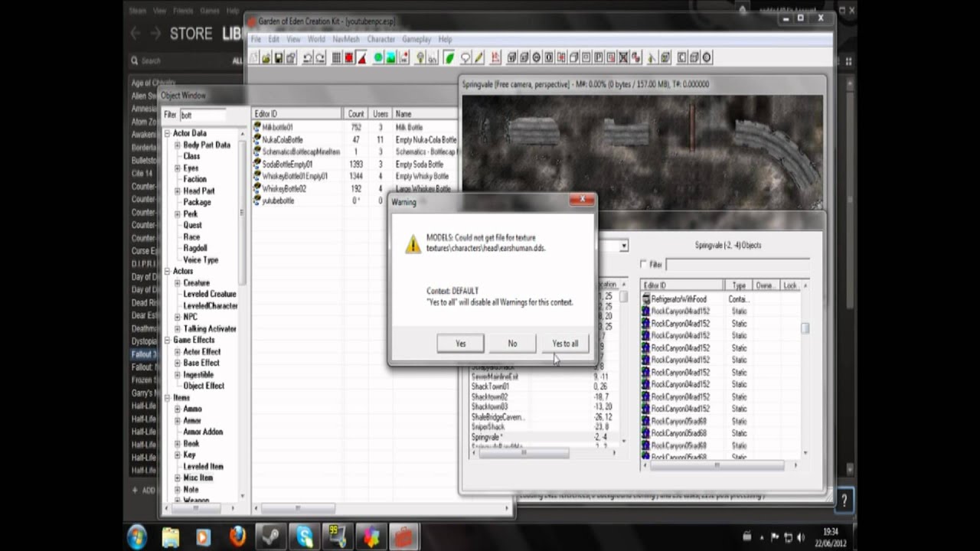Open the Edit menu in GECK

coord(273,39)
